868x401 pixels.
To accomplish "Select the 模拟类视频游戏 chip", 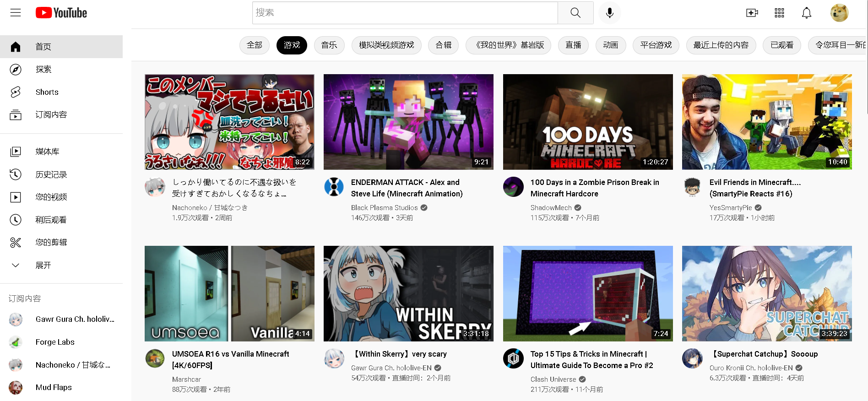I will click(x=386, y=45).
